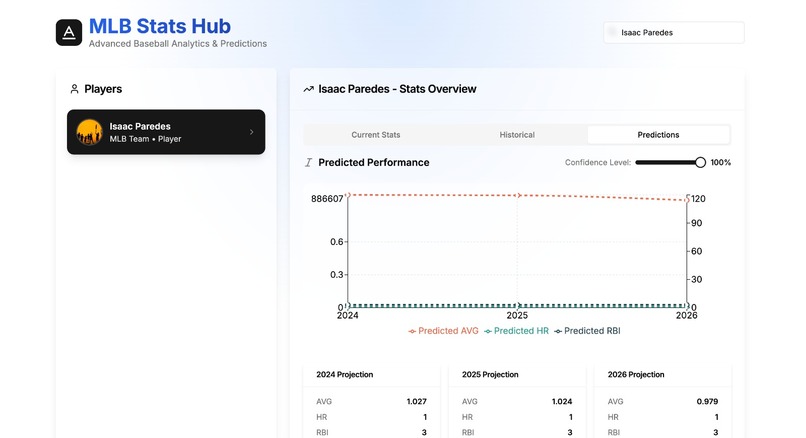Click the 2026 Projection heading
Screen dimensions: 806x438
click(636, 375)
